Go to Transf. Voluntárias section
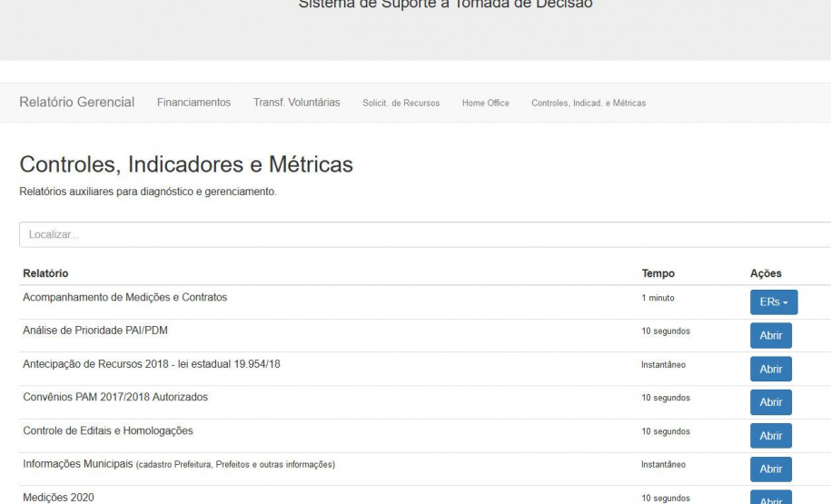Image resolution: width=831 pixels, height=504 pixels. click(x=297, y=103)
